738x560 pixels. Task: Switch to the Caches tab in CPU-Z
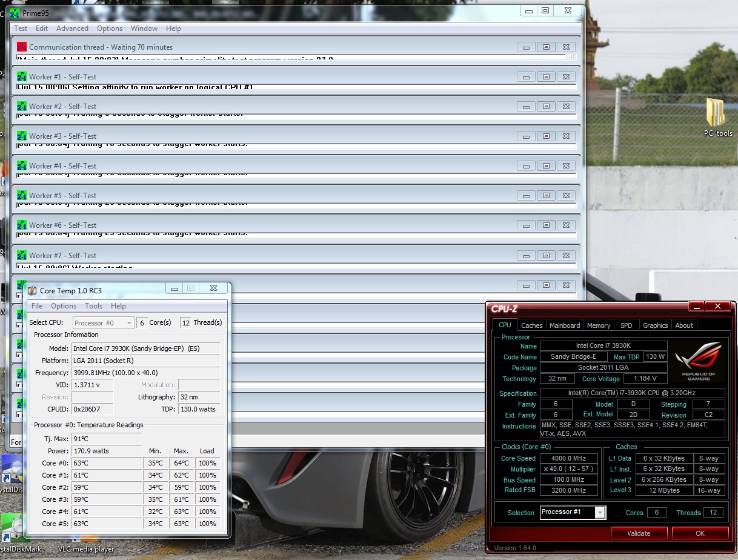[x=532, y=325]
